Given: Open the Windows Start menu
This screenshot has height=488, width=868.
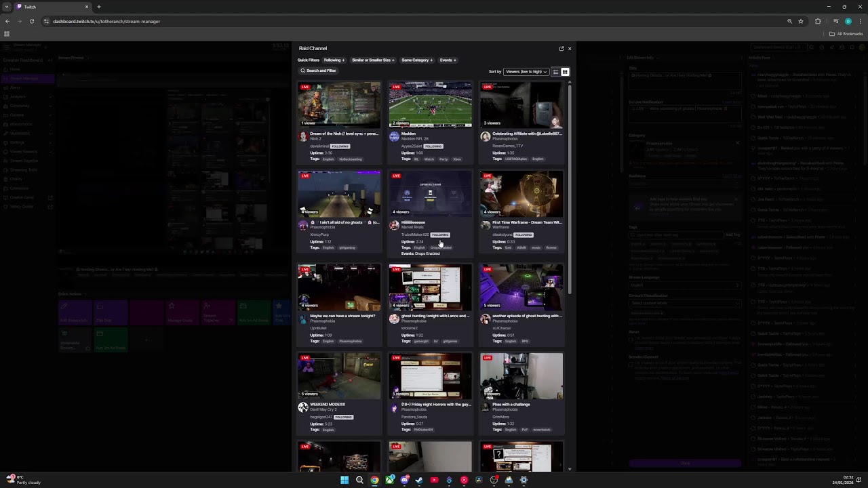Looking at the screenshot, I should pos(344,480).
